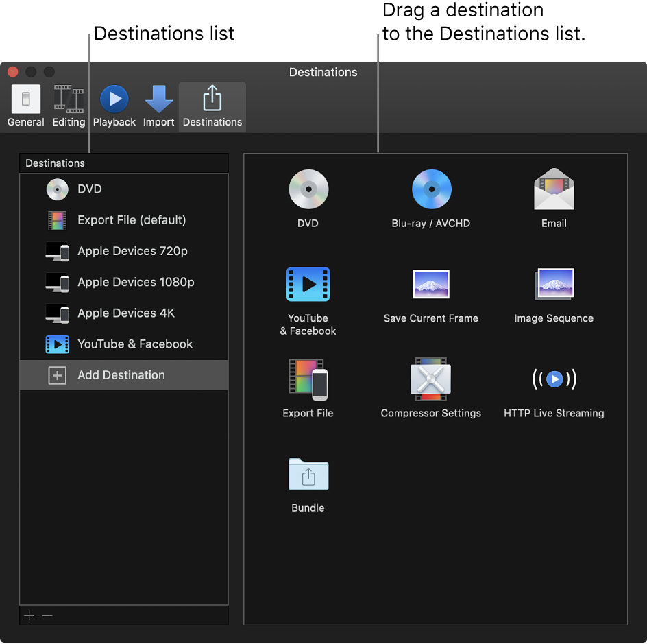Click the DVD icon in the destination grid
The height and width of the screenshot is (644, 647).
click(x=308, y=190)
